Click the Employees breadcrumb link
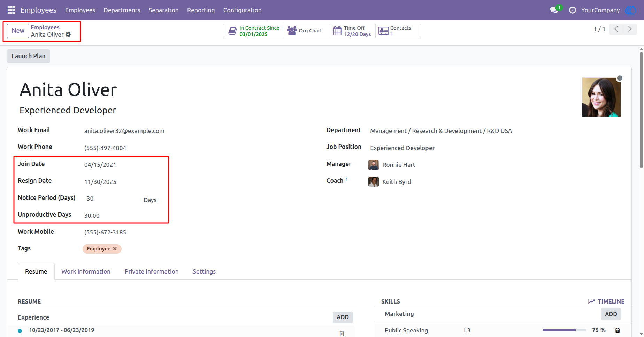This screenshot has width=644, height=337. point(45,27)
